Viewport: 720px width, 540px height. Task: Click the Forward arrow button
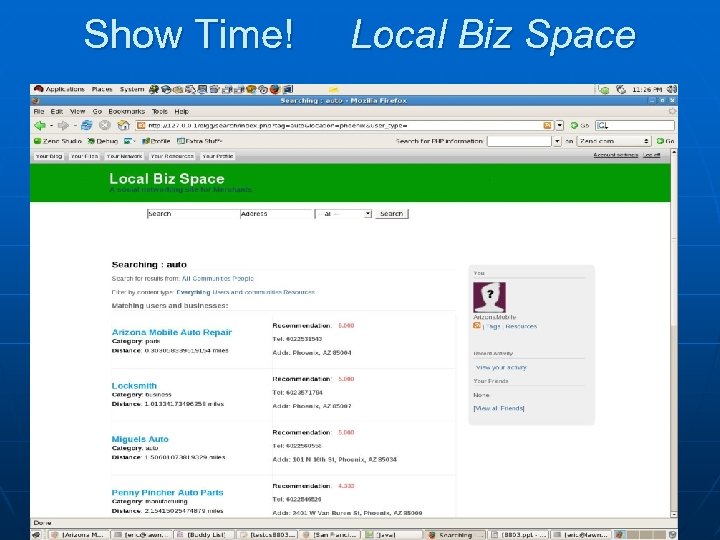click(63, 125)
